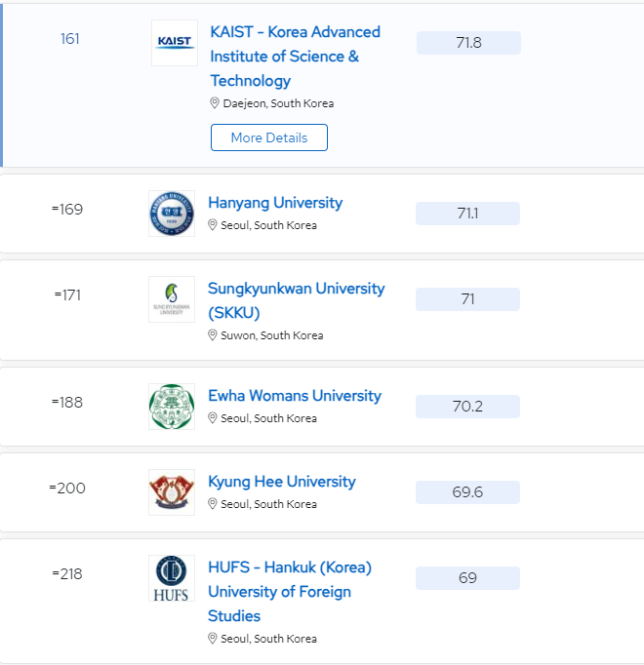644x665 pixels.
Task: Click location pin under Kyung Hee University
Action: click(213, 504)
